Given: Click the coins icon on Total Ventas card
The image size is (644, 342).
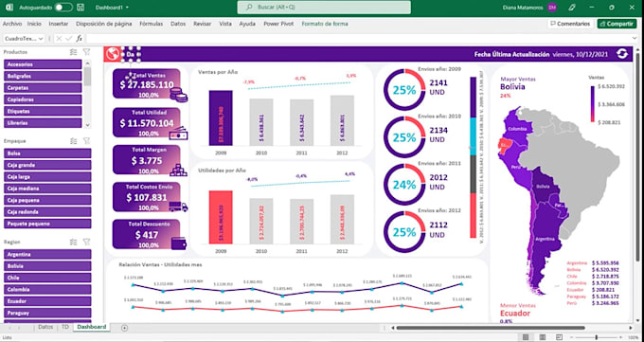Looking at the screenshot, I should point(179,95).
